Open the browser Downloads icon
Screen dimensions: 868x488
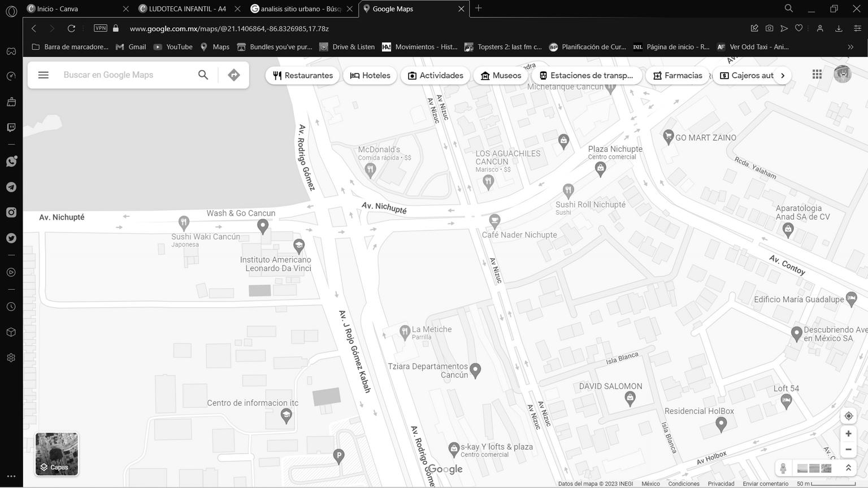(x=839, y=28)
